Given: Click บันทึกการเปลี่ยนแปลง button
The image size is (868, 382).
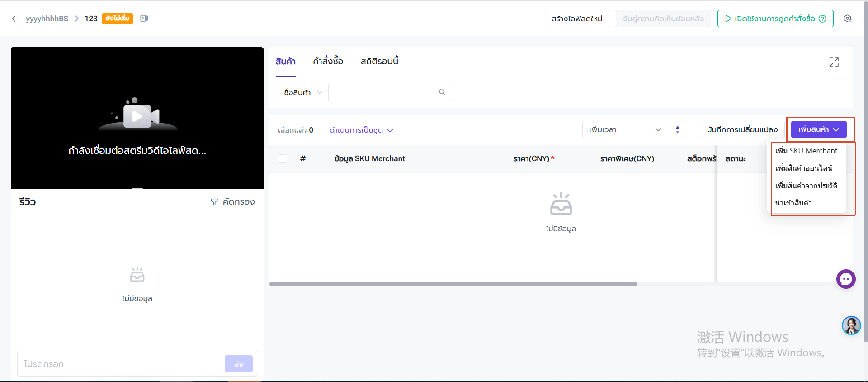Looking at the screenshot, I should pyautogui.click(x=742, y=130).
